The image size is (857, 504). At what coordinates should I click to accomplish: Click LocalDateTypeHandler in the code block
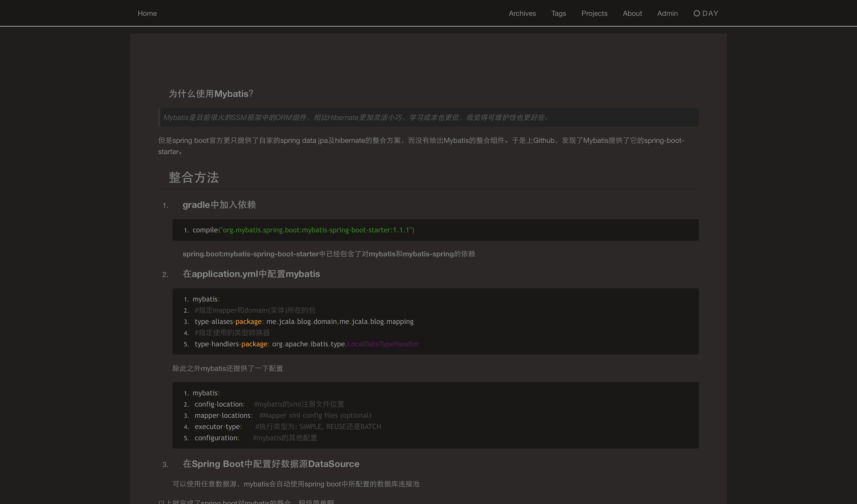383,344
